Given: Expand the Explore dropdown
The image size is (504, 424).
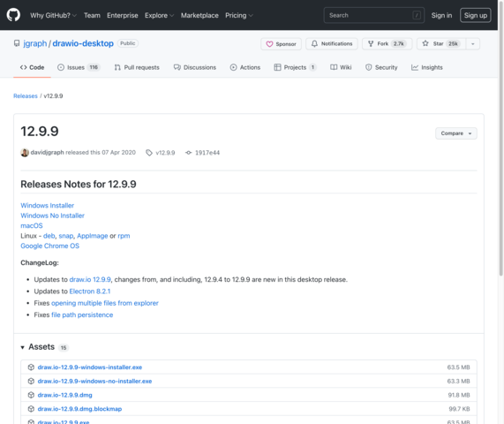Looking at the screenshot, I should [x=159, y=15].
